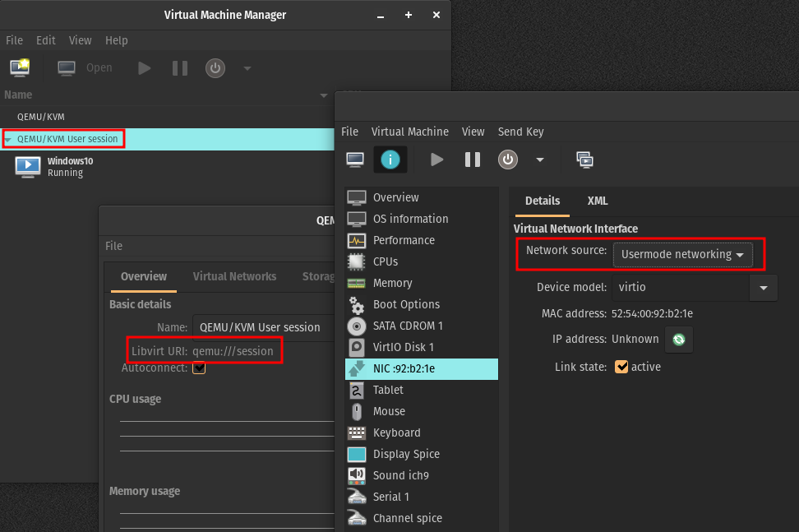The width and height of the screenshot is (799, 532).
Task: Select the QEMU/KVM connection row
Action: coord(167,117)
